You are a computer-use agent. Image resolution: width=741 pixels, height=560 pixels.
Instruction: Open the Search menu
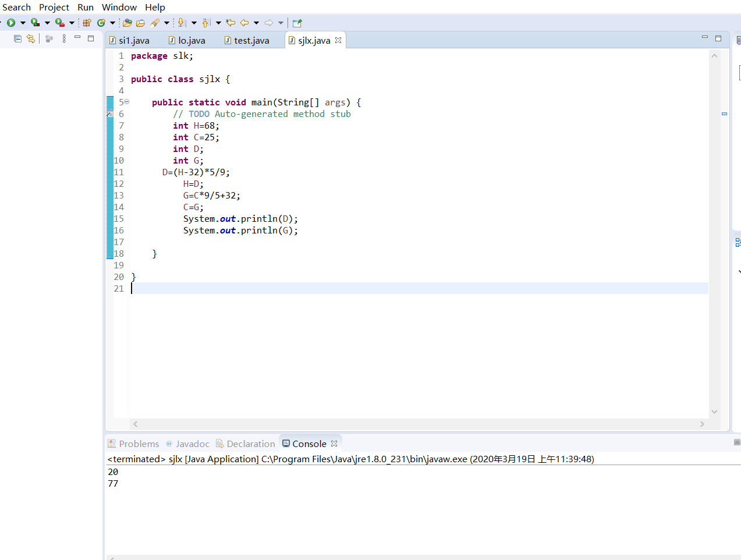coord(16,7)
